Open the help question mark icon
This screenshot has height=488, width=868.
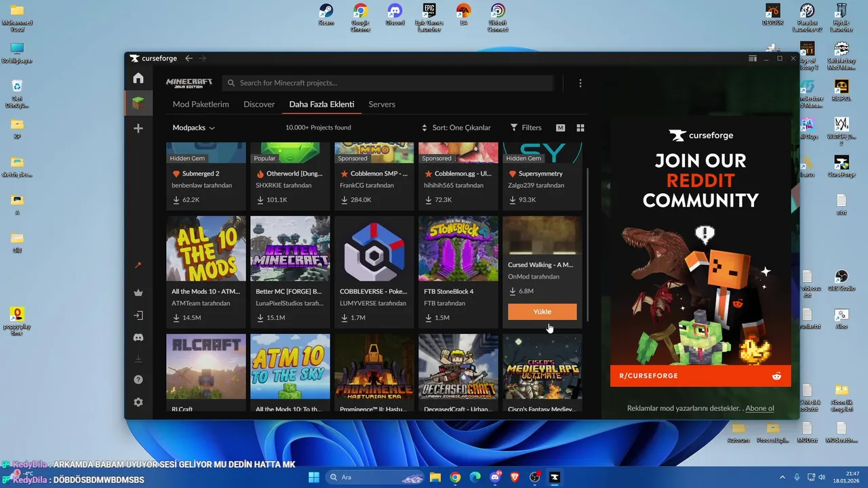point(138,380)
